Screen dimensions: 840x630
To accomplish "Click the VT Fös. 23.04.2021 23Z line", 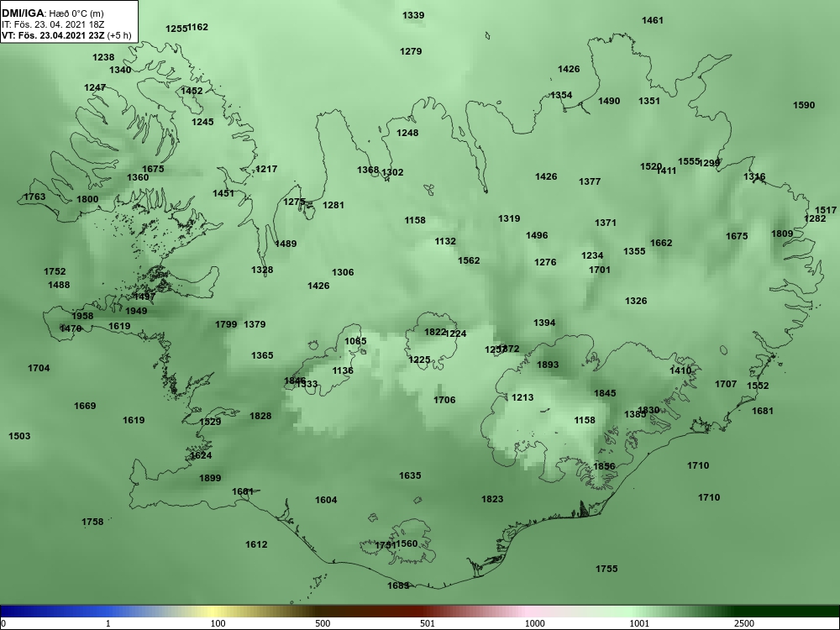I will tap(66, 35).
